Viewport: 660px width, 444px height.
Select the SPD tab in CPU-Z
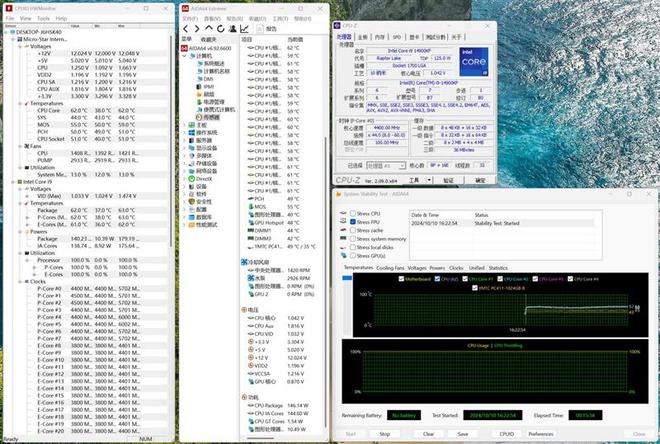[396, 37]
